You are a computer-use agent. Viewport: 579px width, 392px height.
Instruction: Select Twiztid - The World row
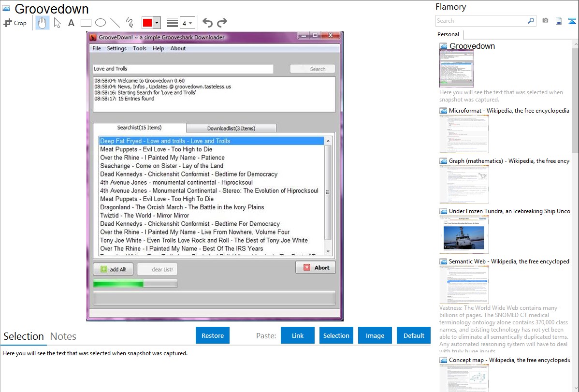(x=211, y=216)
